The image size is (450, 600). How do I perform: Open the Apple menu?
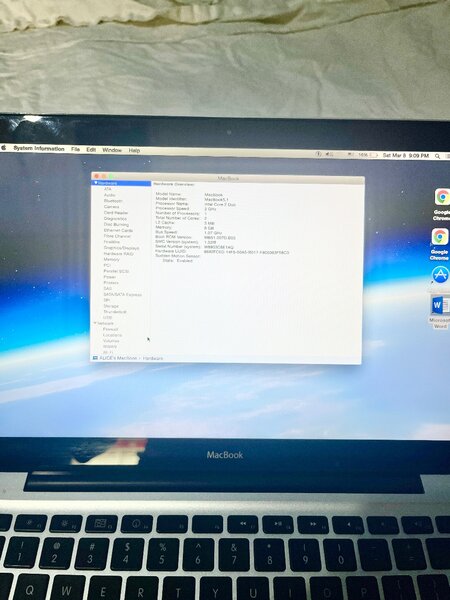point(4,148)
